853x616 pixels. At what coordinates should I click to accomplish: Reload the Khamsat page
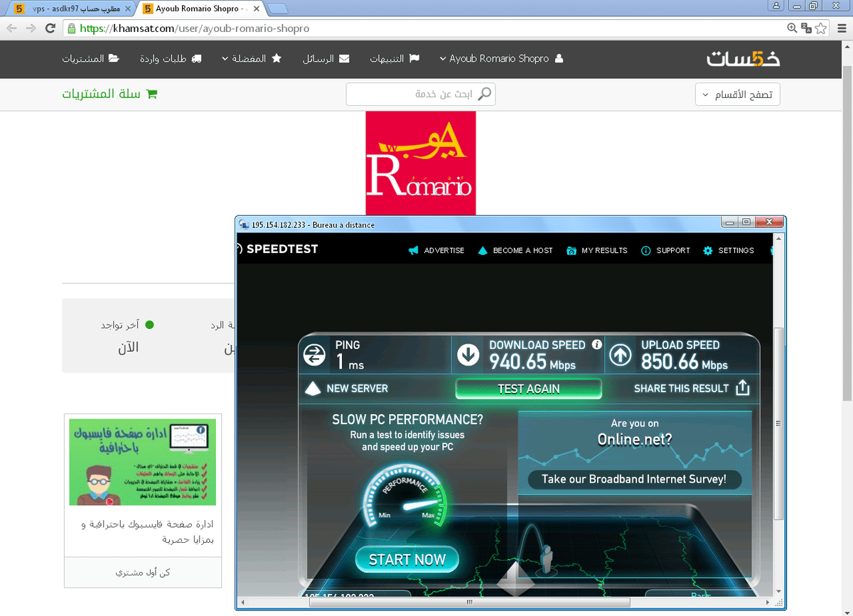[50, 28]
